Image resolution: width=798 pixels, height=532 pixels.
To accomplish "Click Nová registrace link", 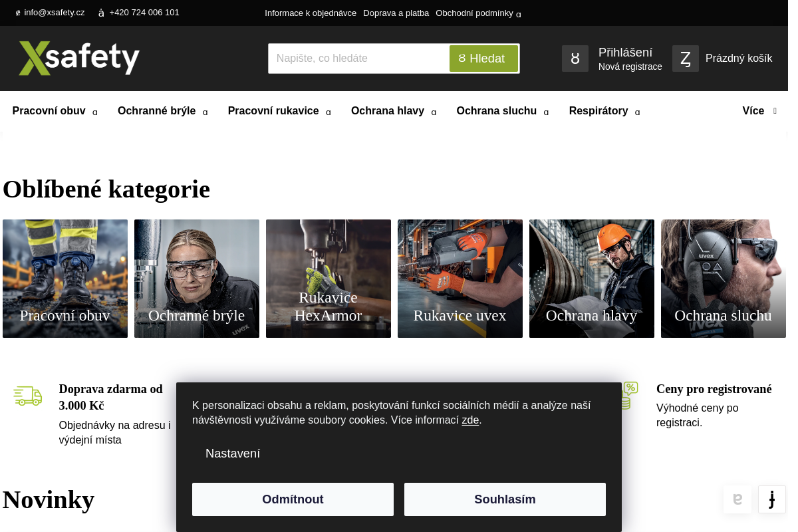I will pyautogui.click(x=630, y=66).
